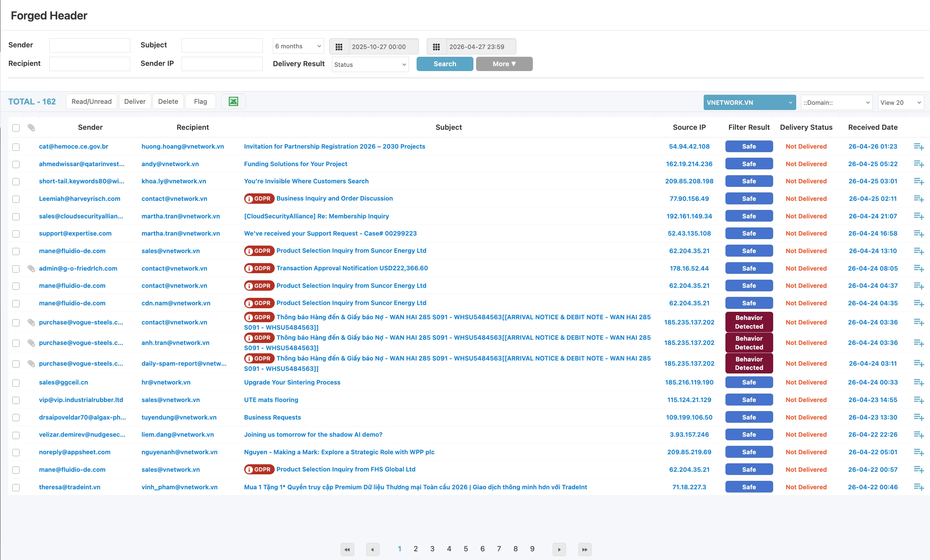Click attachment column header paperclip icon
The width and height of the screenshot is (930, 560).
pos(31,128)
